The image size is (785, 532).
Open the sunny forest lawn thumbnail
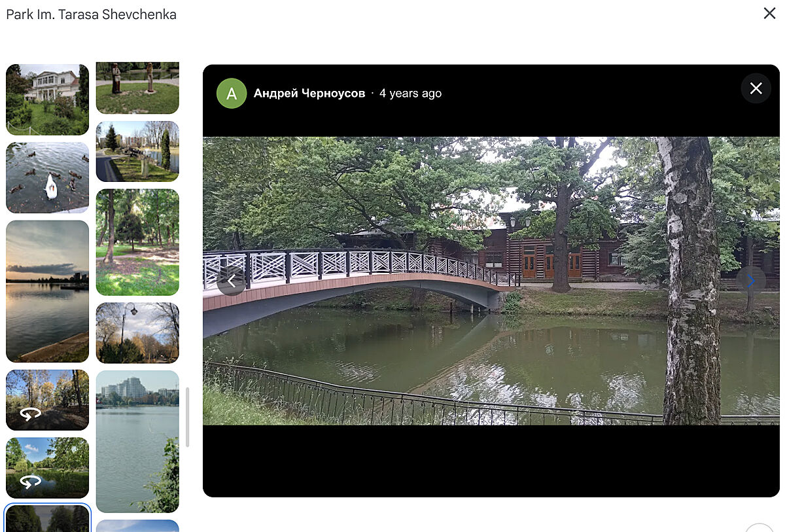tap(137, 242)
